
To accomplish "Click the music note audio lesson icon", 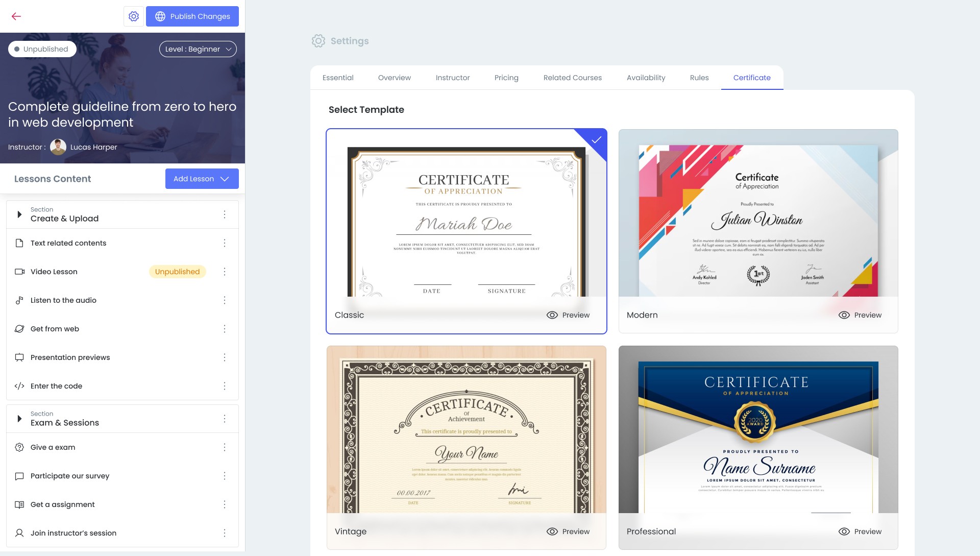I will coord(19,300).
